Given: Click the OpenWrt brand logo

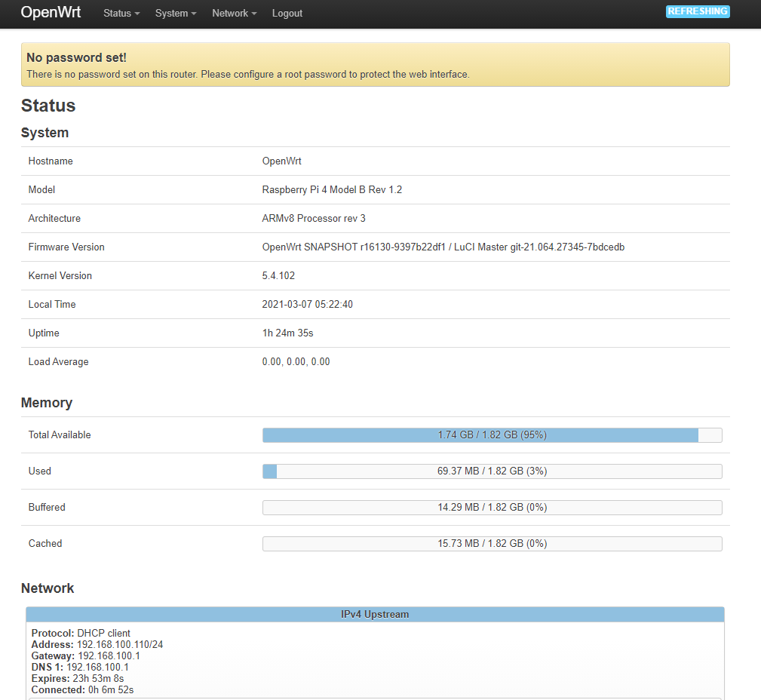Looking at the screenshot, I should pos(51,13).
